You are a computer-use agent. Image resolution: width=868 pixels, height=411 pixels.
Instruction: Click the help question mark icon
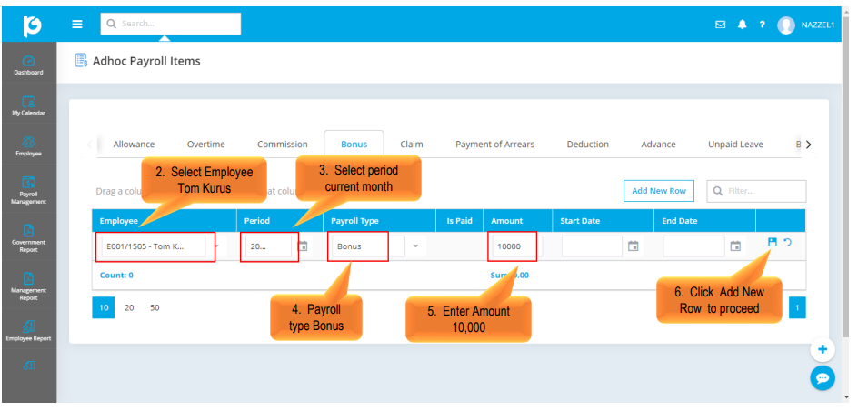763,25
